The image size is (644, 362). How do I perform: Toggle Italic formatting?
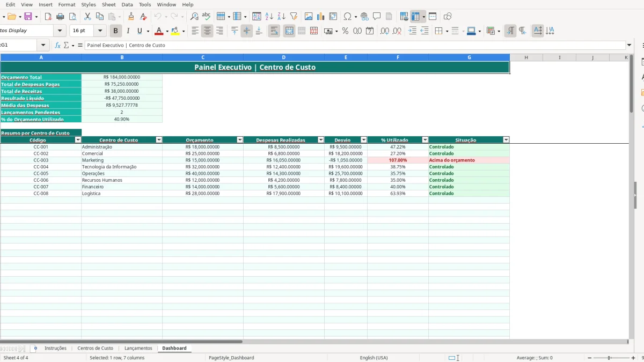[128, 31]
